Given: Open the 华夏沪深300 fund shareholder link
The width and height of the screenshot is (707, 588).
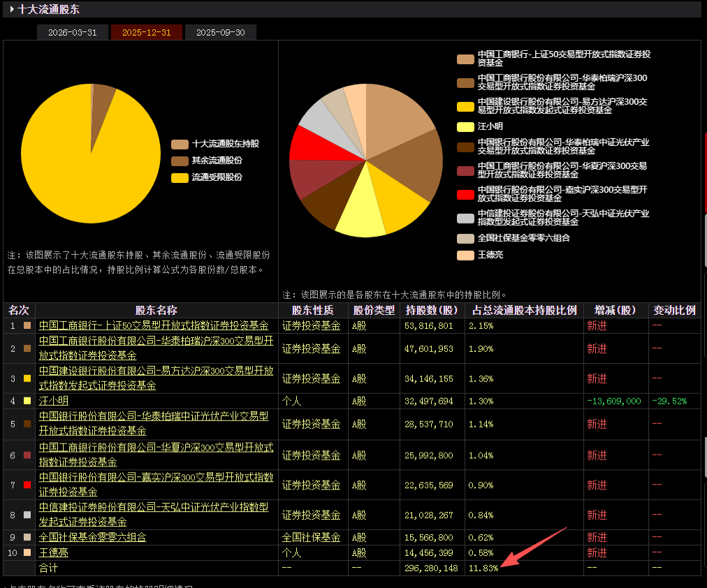Looking at the screenshot, I should pos(156,455).
